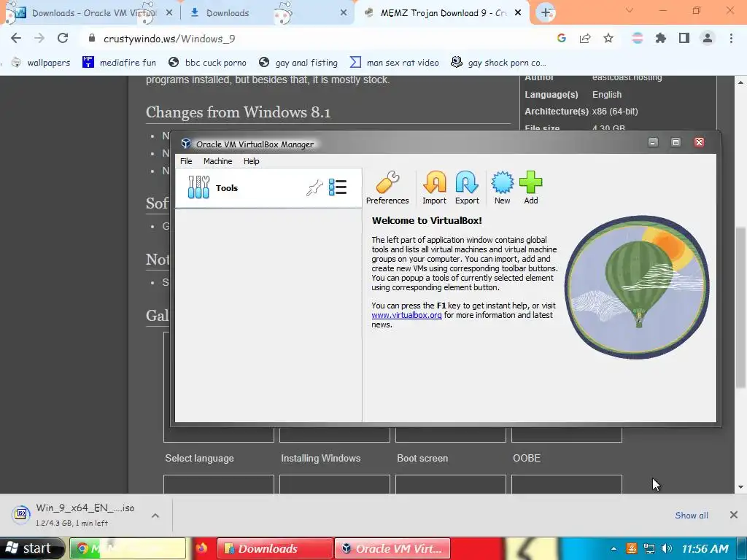747x560 pixels.
Task: Share this page via share icon
Action: tap(585, 38)
